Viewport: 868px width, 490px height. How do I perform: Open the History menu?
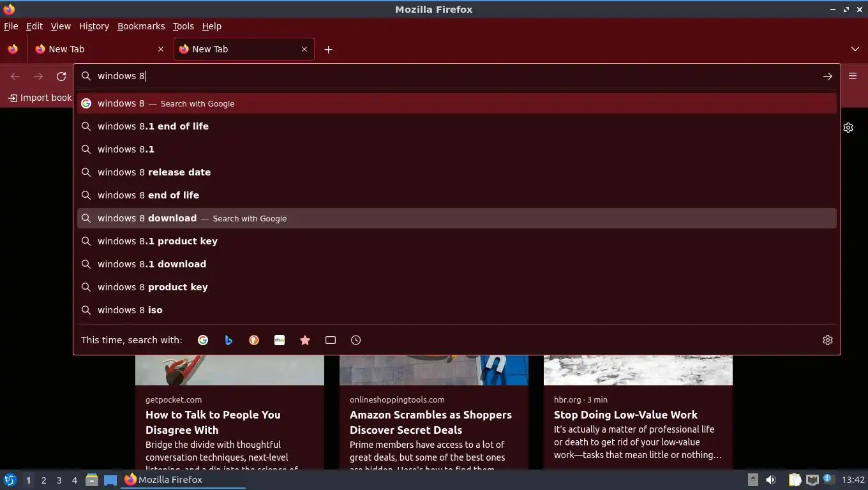point(94,26)
